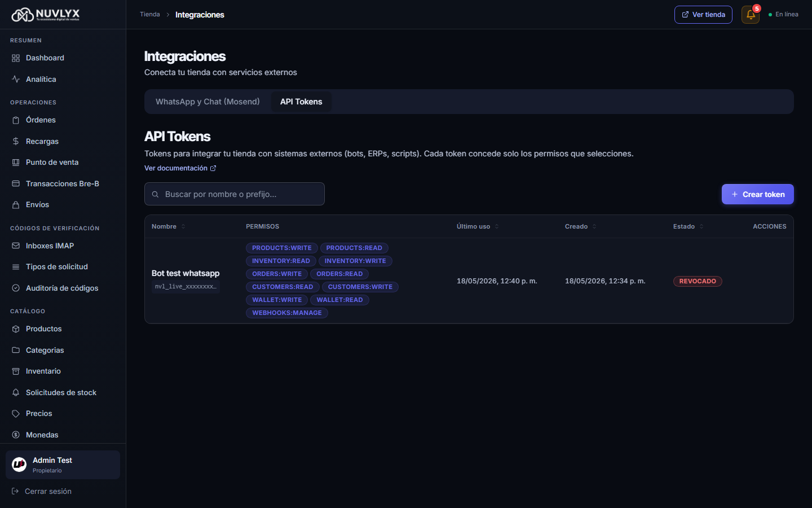Click the Precios tag icon

click(x=16, y=414)
